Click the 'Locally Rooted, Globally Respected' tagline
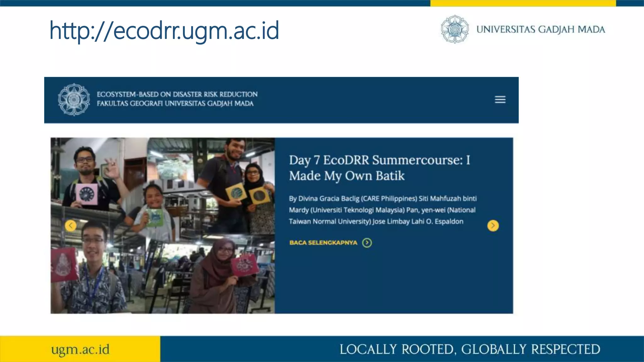644x362 pixels. (x=470, y=349)
